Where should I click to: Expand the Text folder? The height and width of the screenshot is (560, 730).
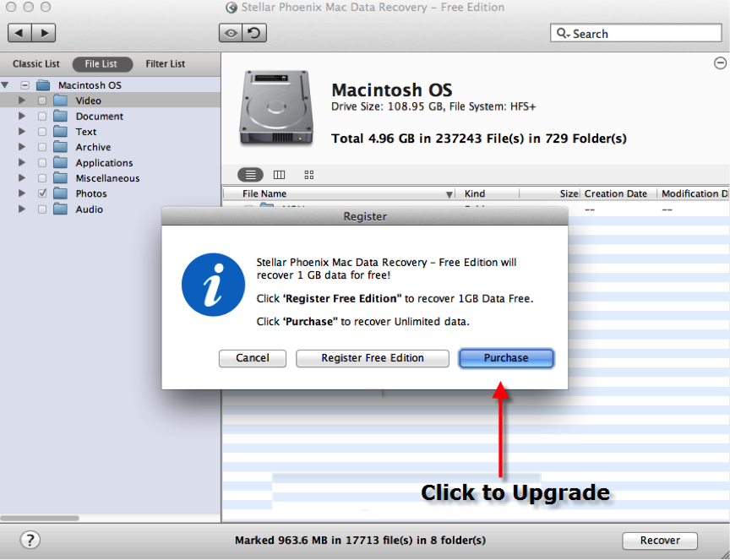(x=22, y=131)
